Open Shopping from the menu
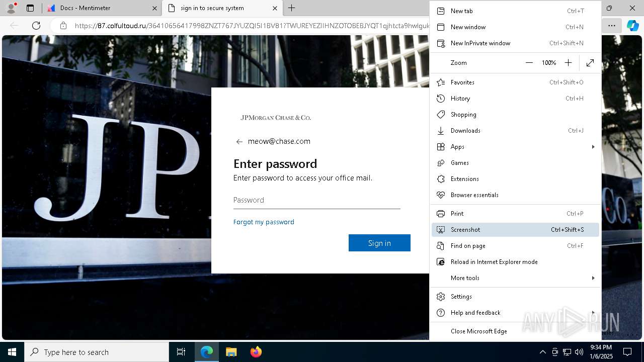The image size is (644, 362). 515,115
